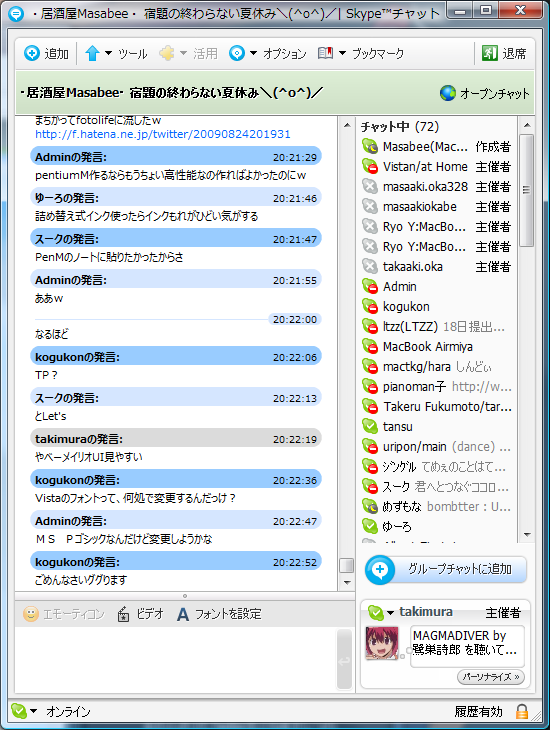Click the online status icon in status bar
The height and width of the screenshot is (730, 550).
pyautogui.click(x=19, y=711)
